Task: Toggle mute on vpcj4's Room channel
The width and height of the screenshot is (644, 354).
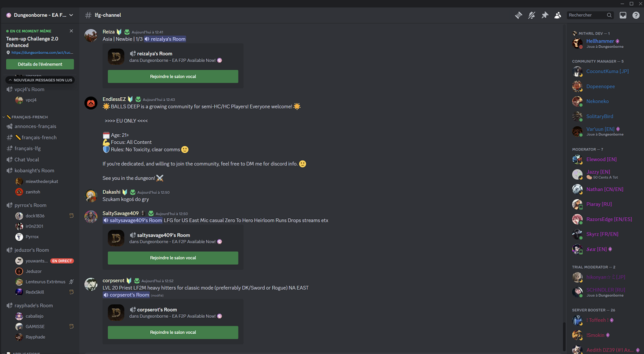Action: pos(10,89)
